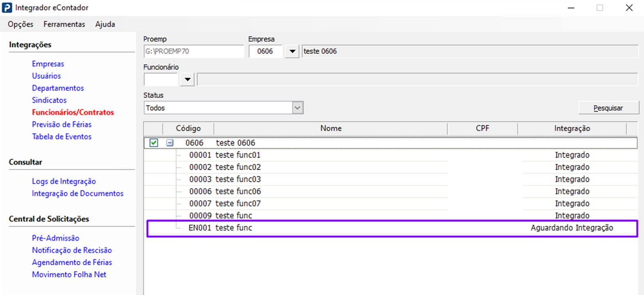Image resolution: width=644 pixels, height=295 pixels.
Task: Open the Empresas integration link
Action: [48, 64]
